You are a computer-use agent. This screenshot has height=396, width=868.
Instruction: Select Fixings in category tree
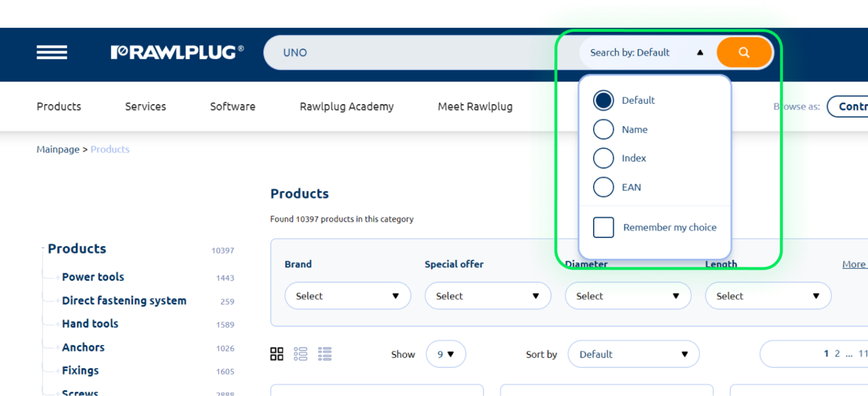80,370
